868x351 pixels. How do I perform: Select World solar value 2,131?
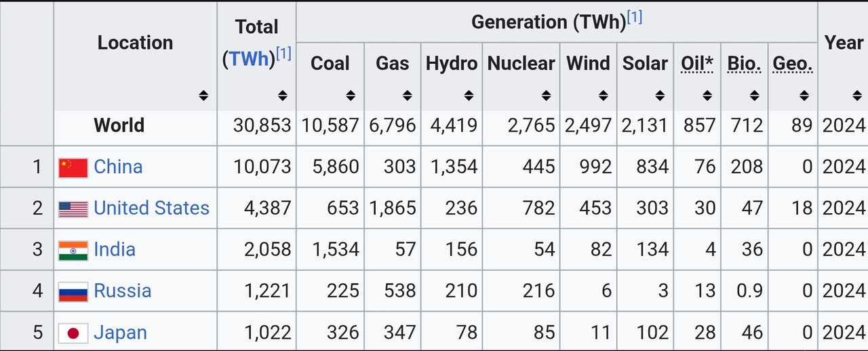646,125
